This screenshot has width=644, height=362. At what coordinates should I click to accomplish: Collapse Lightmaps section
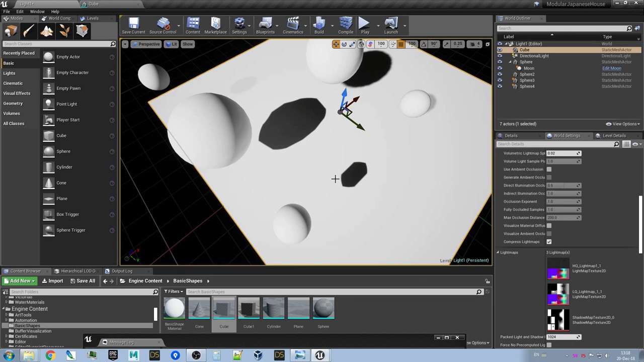pyautogui.click(x=498, y=252)
